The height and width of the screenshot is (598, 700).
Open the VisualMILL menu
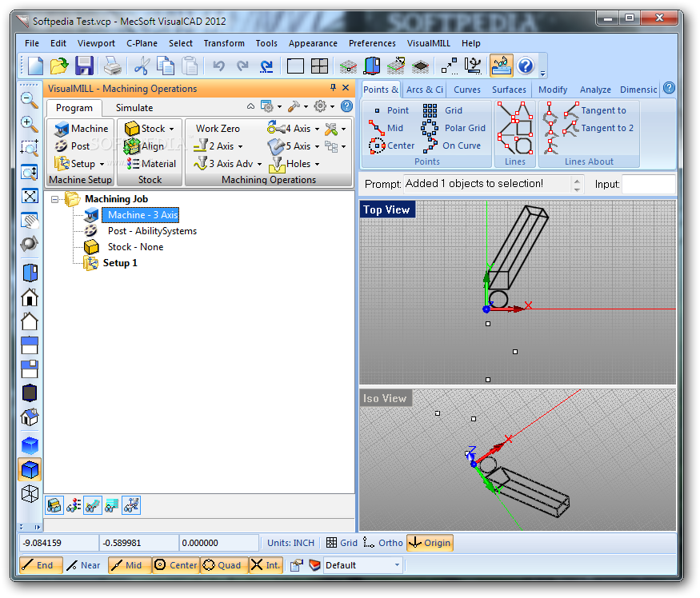(428, 43)
